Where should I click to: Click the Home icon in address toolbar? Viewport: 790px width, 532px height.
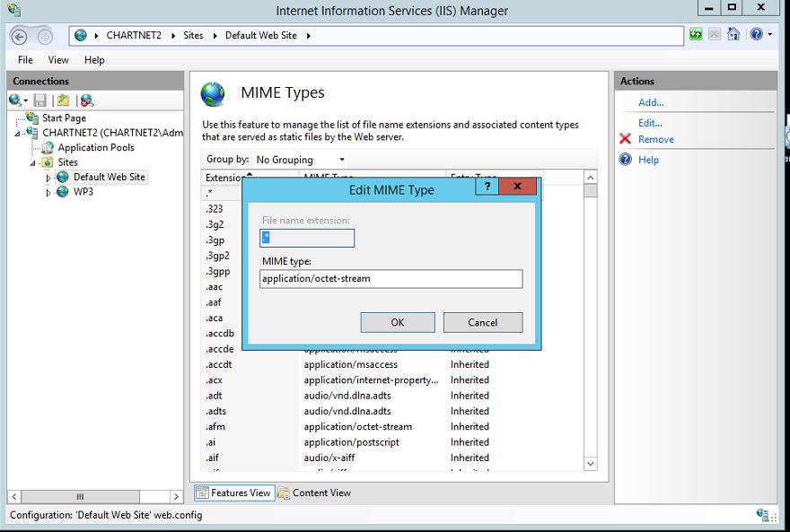pos(733,34)
